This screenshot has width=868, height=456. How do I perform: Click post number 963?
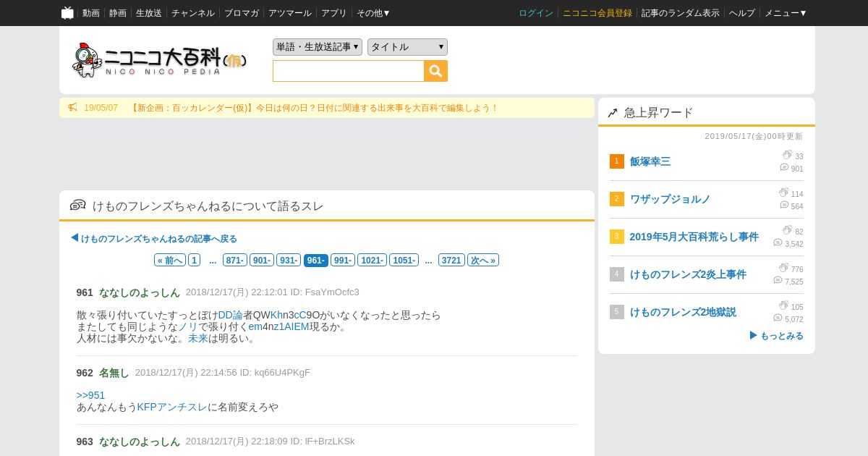point(85,442)
